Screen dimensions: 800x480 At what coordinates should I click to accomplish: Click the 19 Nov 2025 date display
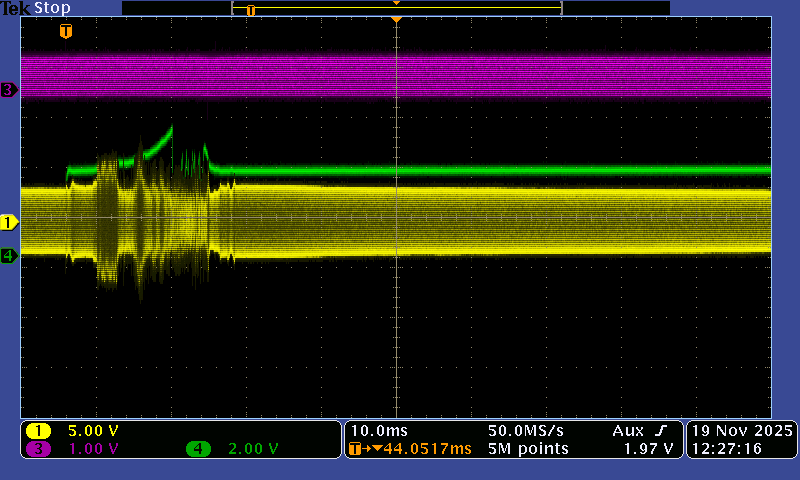741,430
